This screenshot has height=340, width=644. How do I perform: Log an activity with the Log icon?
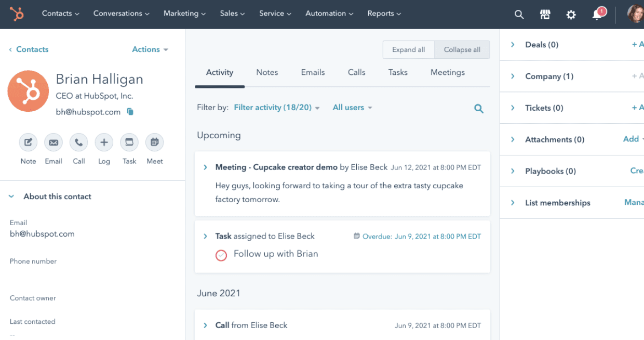coord(104,142)
